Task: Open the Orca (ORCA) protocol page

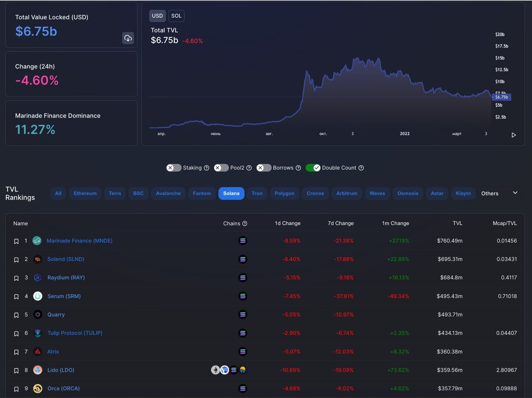Action: click(x=63, y=388)
